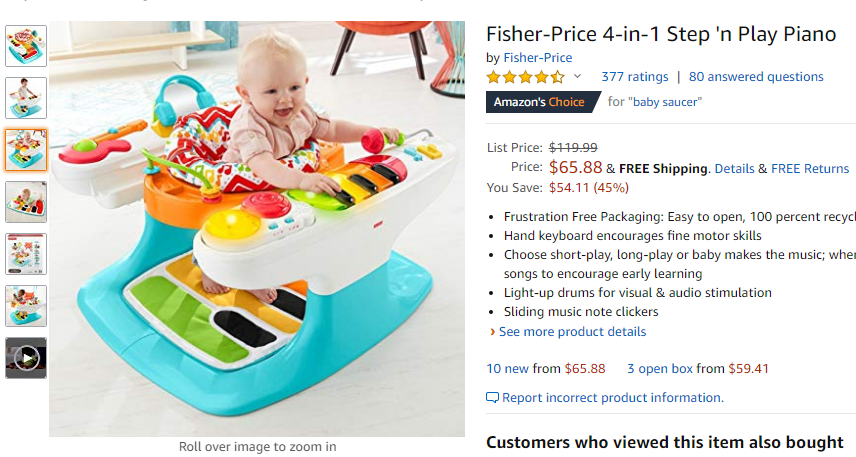856x457 pixels.
Task: Select the fifth thumbnail showing product box
Action: pyautogui.click(x=26, y=254)
